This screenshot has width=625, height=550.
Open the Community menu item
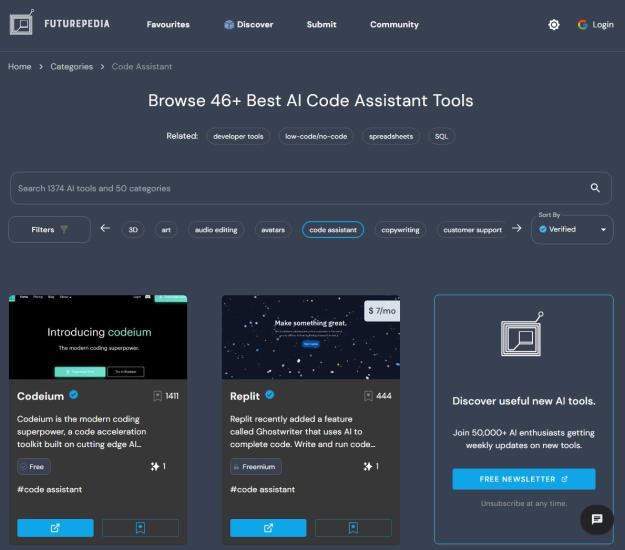[x=394, y=24]
